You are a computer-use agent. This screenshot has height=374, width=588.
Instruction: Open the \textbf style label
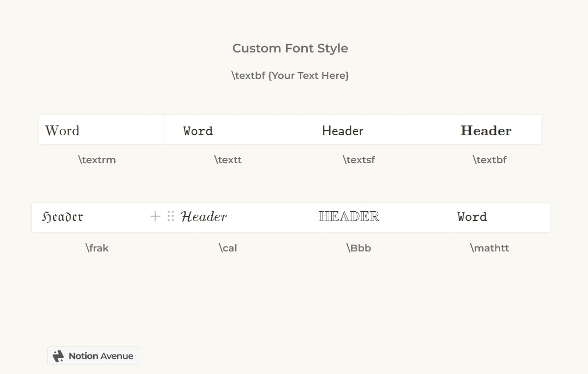490,159
